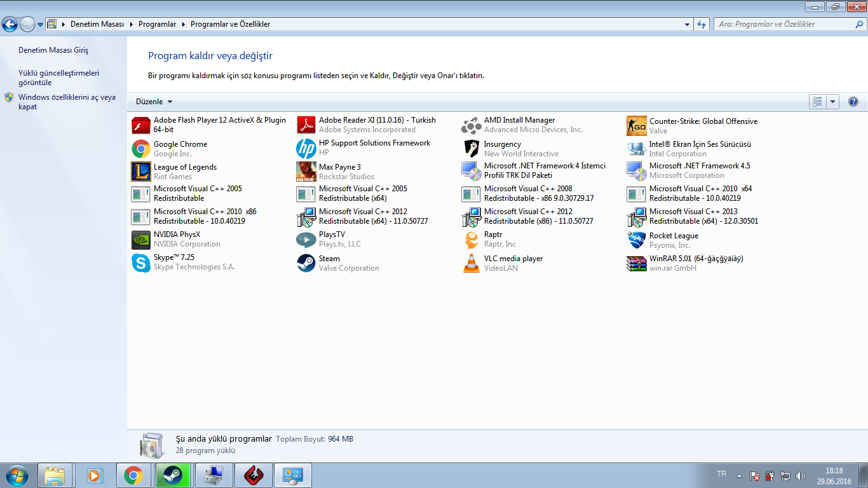Select the NVIDIA PhysX icon

pos(140,240)
